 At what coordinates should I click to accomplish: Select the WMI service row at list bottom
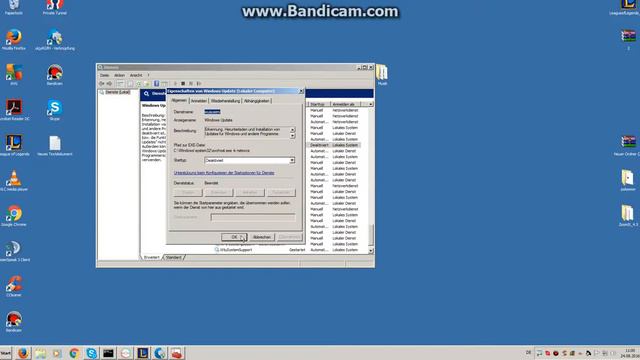coord(287,249)
